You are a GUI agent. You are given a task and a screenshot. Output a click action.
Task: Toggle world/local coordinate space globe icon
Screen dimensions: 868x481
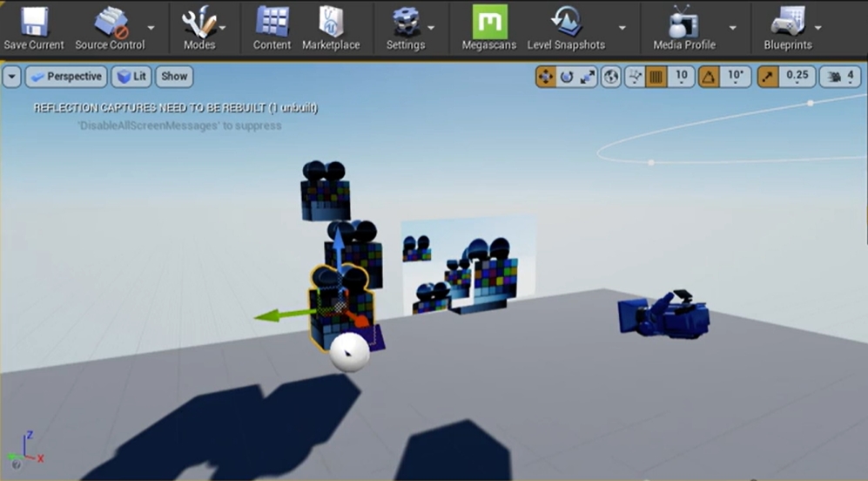click(x=611, y=77)
